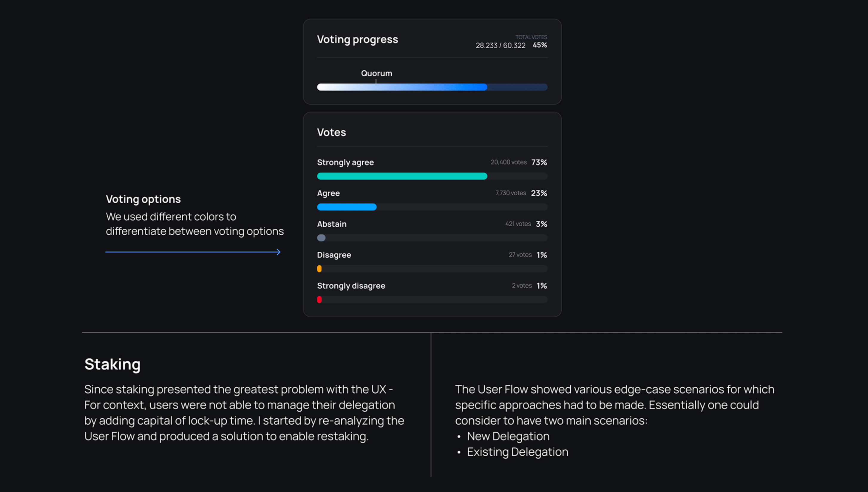Select the Abstain voting option
The height and width of the screenshot is (492, 868).
[x=332, y=224]
